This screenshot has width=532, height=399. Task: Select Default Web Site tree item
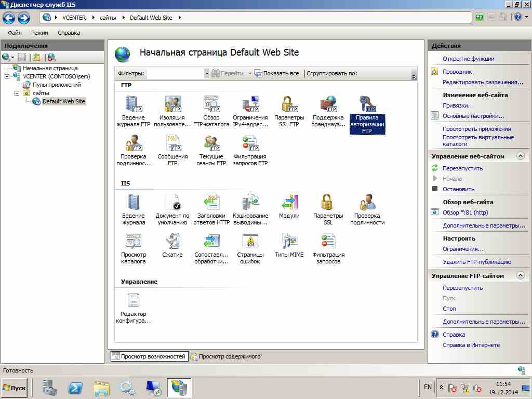[63, 101]
